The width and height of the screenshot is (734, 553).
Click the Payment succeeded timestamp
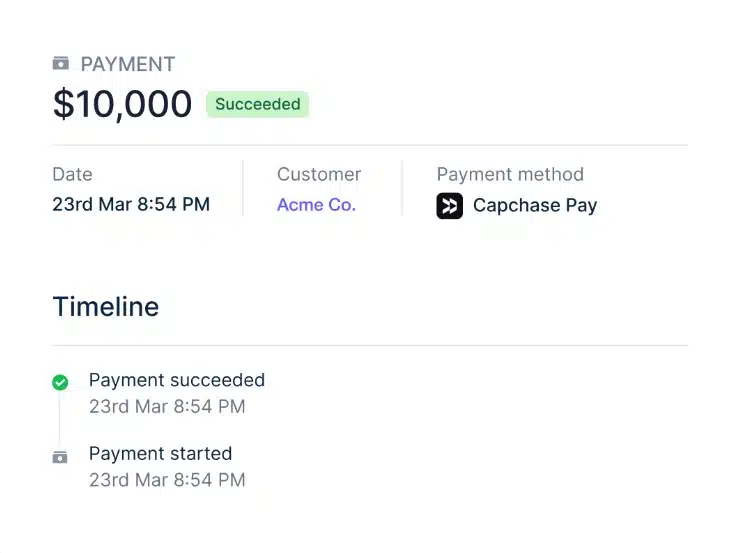click(167, 407)
